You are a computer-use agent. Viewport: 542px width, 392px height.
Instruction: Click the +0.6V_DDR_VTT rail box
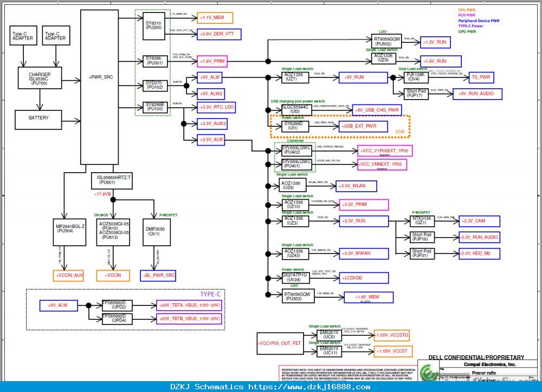(x=219, y=34)
